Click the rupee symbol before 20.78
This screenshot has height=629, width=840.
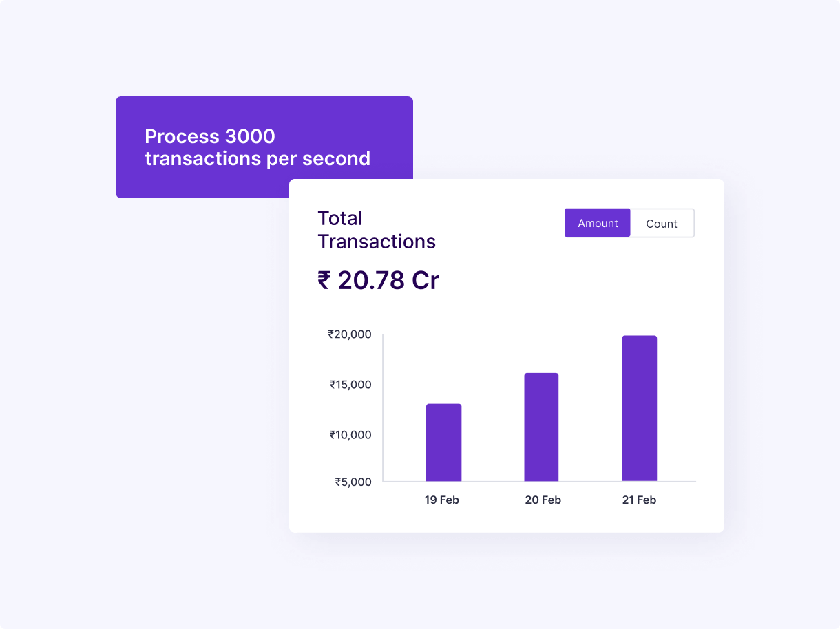coord(324,281)
